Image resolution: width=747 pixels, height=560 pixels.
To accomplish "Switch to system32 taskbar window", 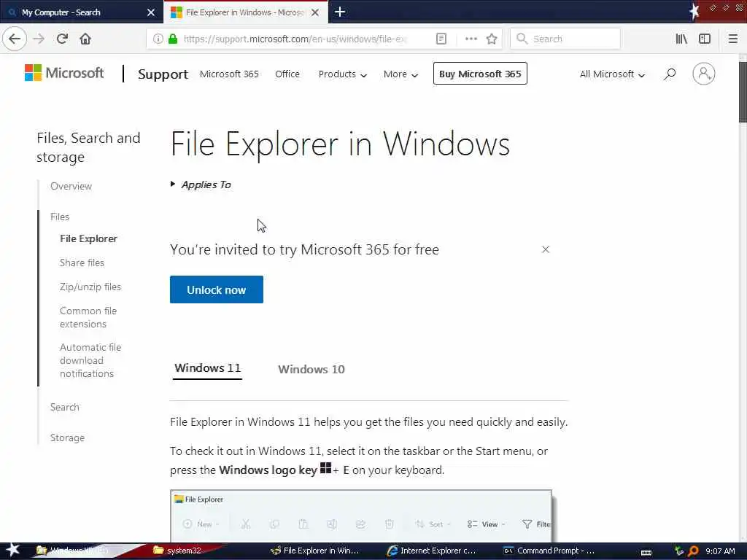I will [178, 551].
